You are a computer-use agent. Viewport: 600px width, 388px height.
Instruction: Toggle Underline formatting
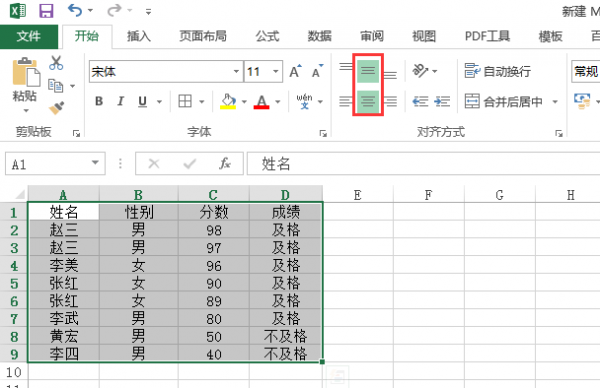142,101
